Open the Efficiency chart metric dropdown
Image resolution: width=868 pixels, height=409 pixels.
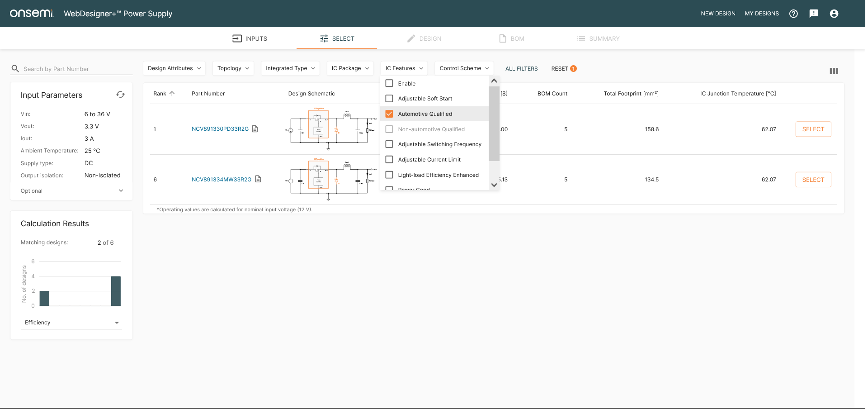click(71, 323)
